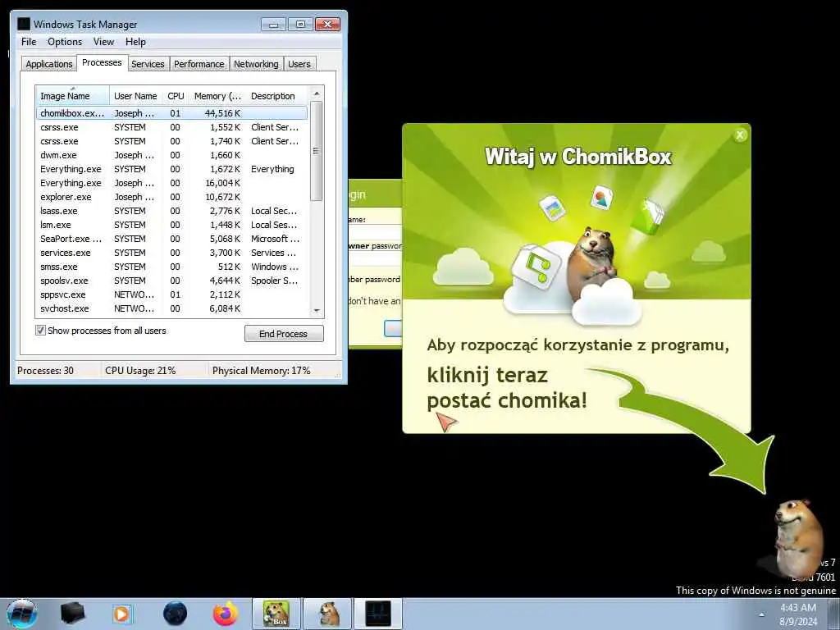The image size is (840, 630).
Task: Click the Processes: 30 status entry
Action: pos(46,370)
